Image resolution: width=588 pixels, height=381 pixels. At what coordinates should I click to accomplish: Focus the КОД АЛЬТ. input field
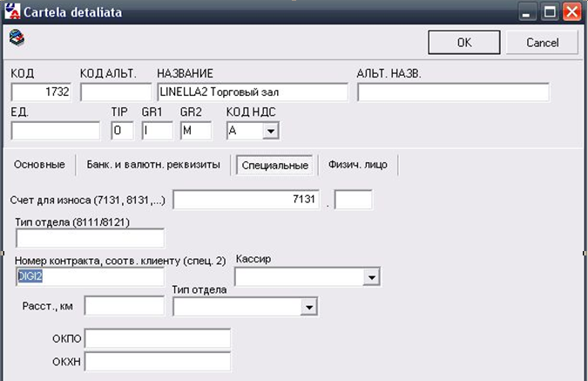[x=116, y=92]
